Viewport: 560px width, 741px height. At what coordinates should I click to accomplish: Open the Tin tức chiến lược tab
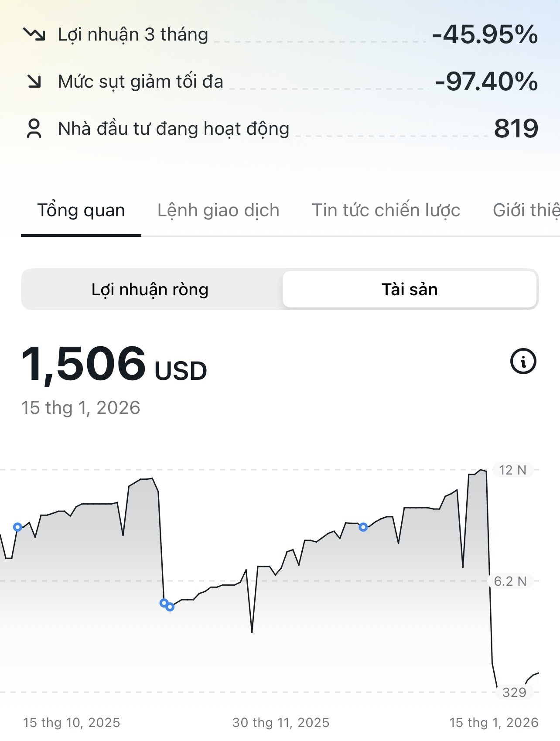click(x=386, y=210)
